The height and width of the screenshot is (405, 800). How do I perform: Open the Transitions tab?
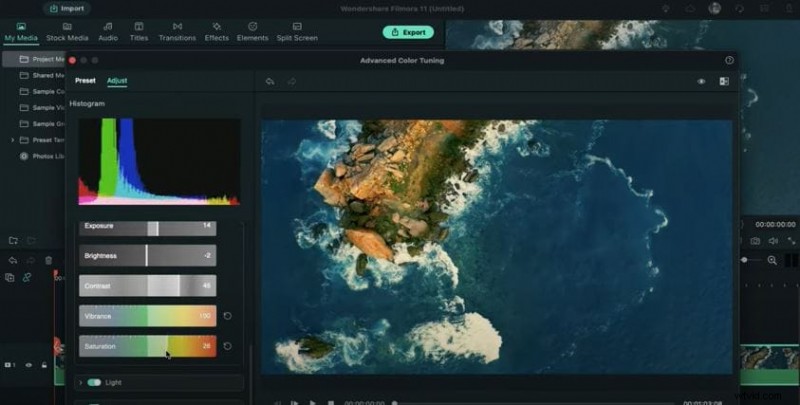click(177, 32)
